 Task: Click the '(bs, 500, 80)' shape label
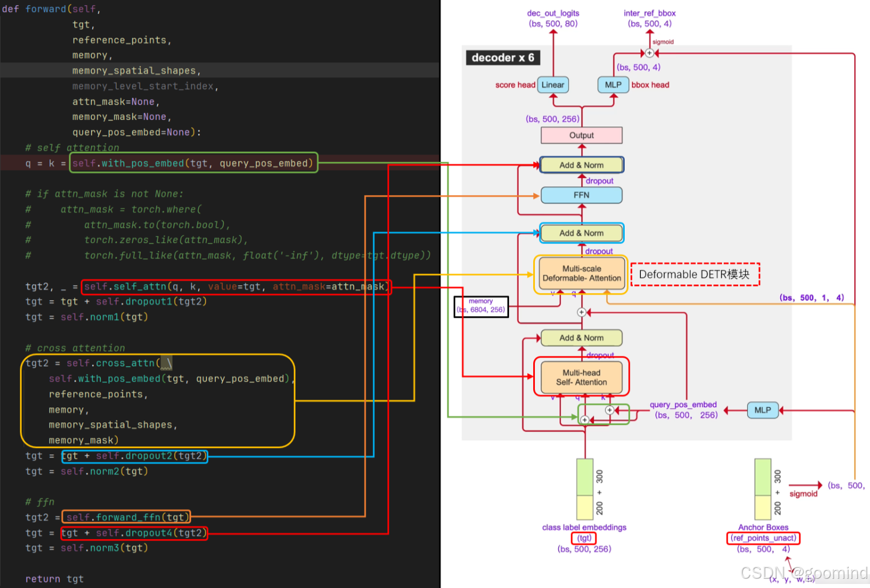coord(553,24)
